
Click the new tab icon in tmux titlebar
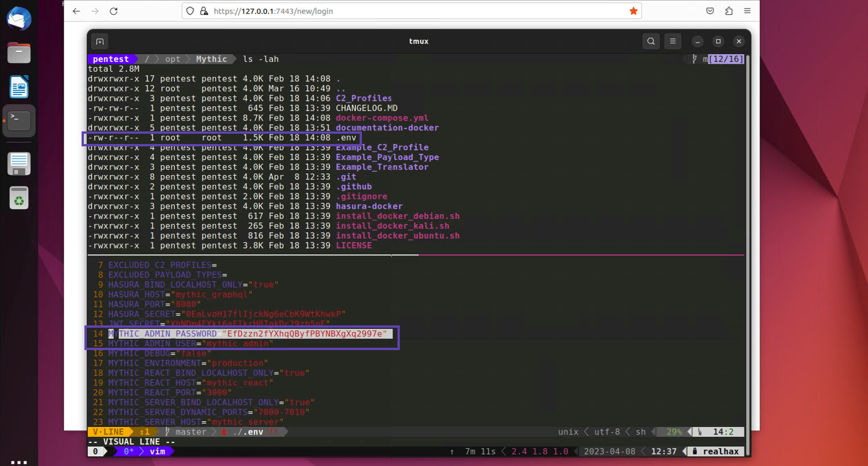tap(100, 41)
